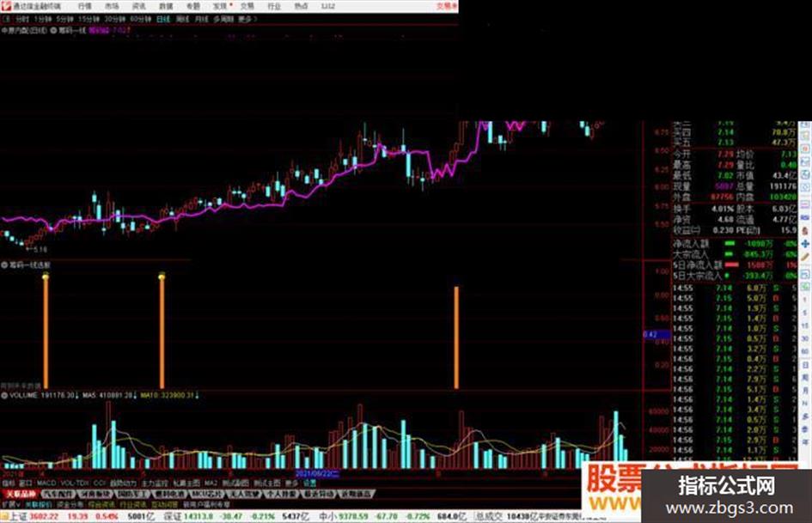Click the 交易未 link at top right
The height and width of the screenshot is (523, 812).
447,6
